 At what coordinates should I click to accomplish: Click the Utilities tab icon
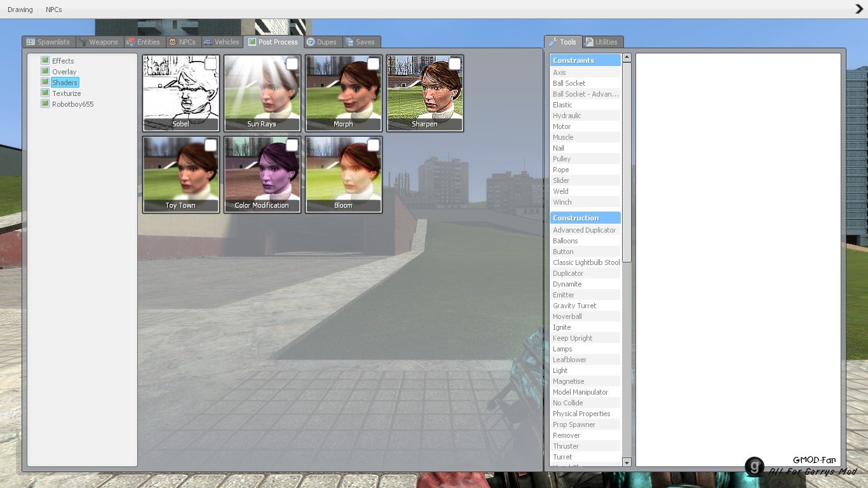pyautogui.click(x=589, y=42)
